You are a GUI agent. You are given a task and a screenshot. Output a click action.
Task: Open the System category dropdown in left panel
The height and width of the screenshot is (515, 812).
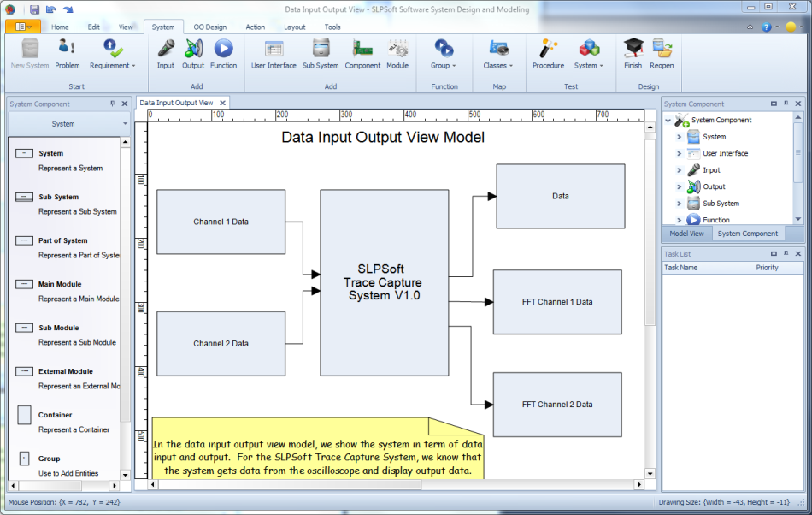click(x=68, y=124)
